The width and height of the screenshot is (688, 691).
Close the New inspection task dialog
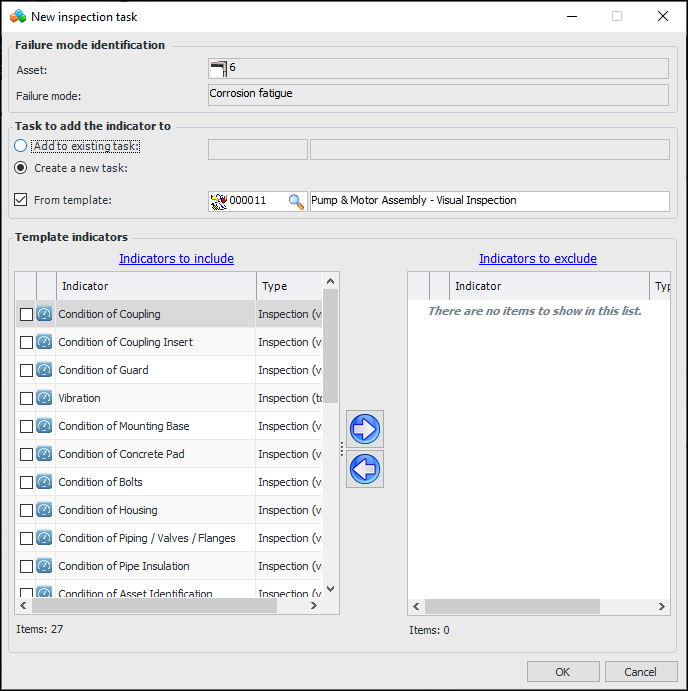click(x=662, y=16)
